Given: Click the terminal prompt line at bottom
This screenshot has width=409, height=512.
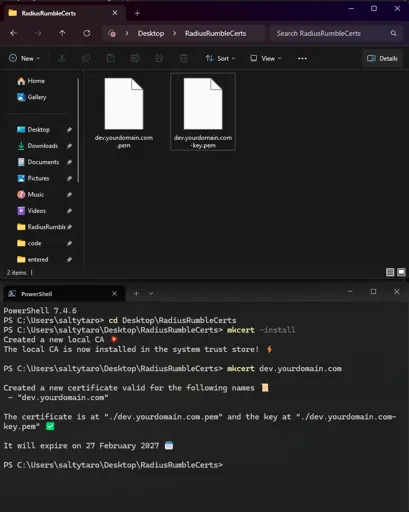Looking at the screenshot, I should (113, 465).
